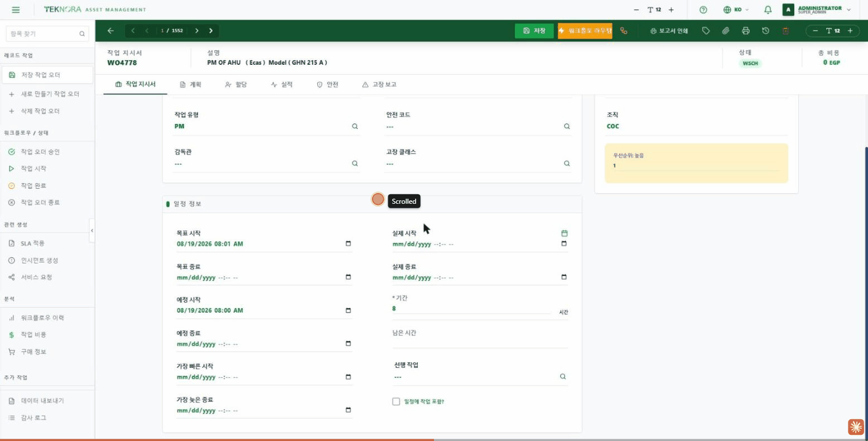Open 구매 정보 in sidebar
Viewport: 868px width, 441px height.
(x=47, y=352)
